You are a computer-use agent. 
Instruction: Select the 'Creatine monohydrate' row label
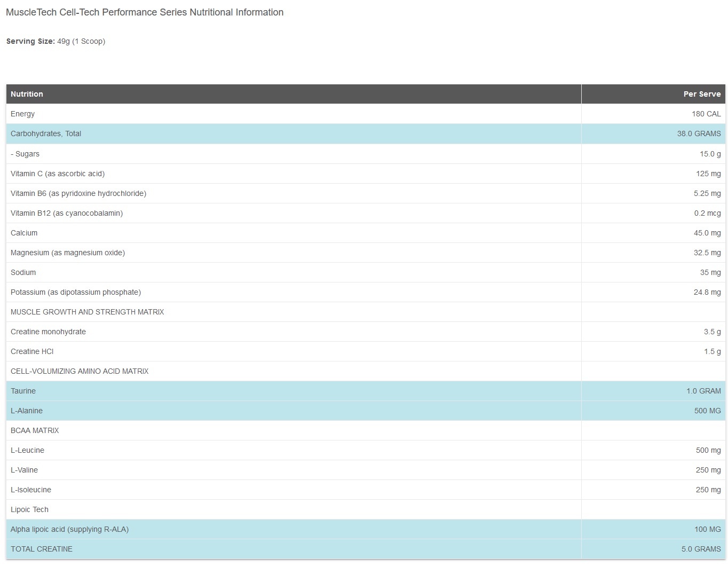48,332
